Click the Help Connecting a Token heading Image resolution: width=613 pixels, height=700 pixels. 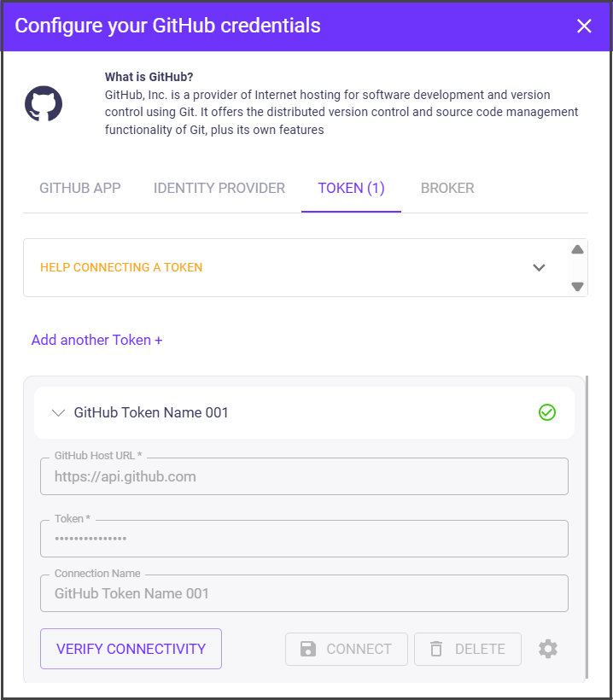(121, 267)
